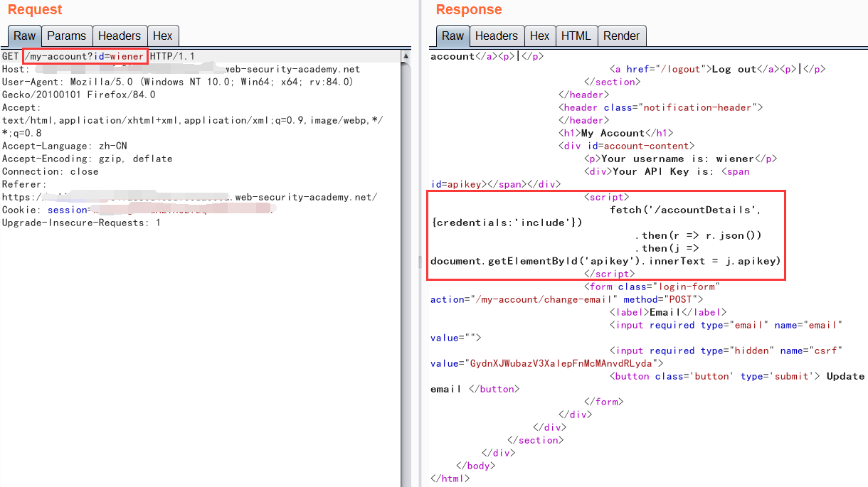Click the "/my-account/change-email" form action
Screen dimensions: 868x487
(542, 299)
